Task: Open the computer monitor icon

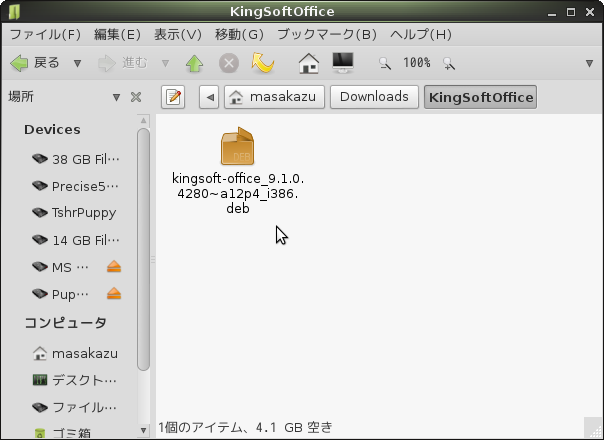Action: point(343,63)
